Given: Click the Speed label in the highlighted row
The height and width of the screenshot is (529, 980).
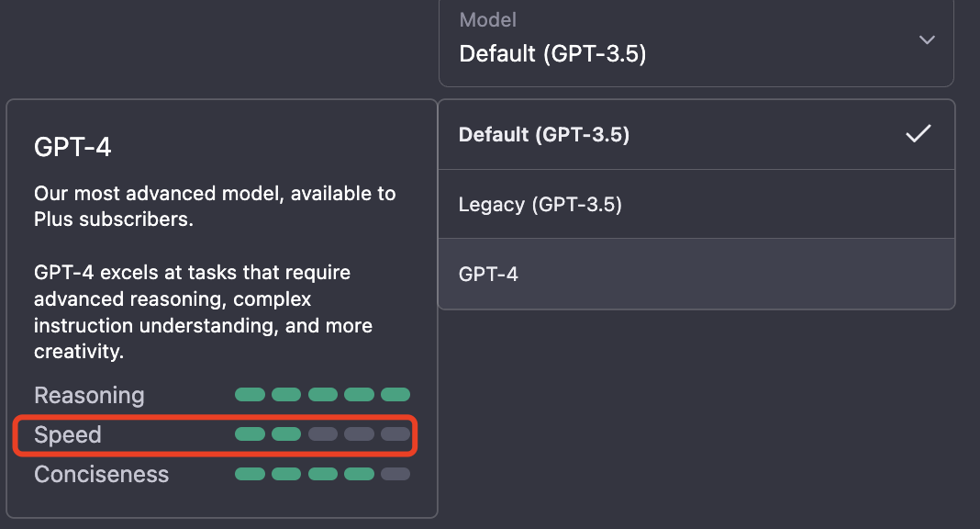Looking at the screenshot, I should pos(68,435).
